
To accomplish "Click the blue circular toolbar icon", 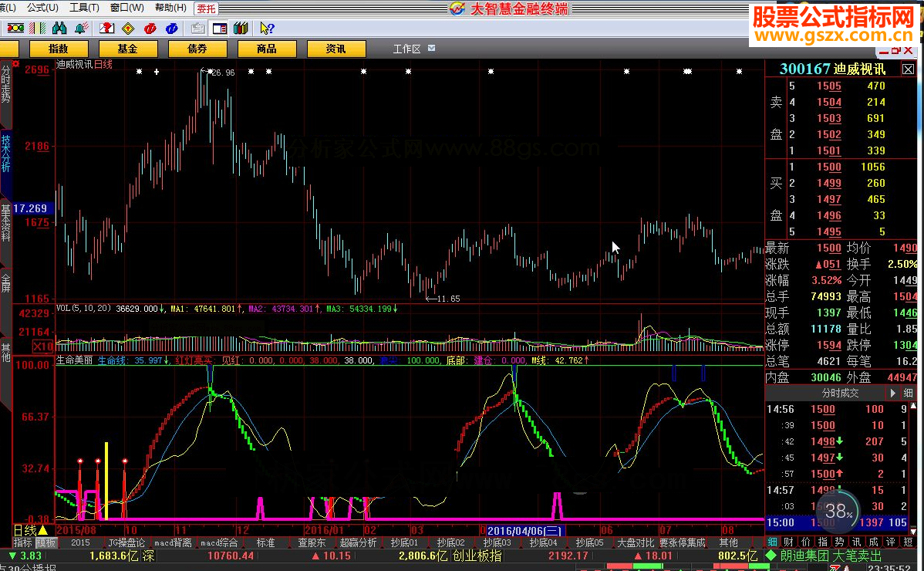I will (x=171, y=29).
